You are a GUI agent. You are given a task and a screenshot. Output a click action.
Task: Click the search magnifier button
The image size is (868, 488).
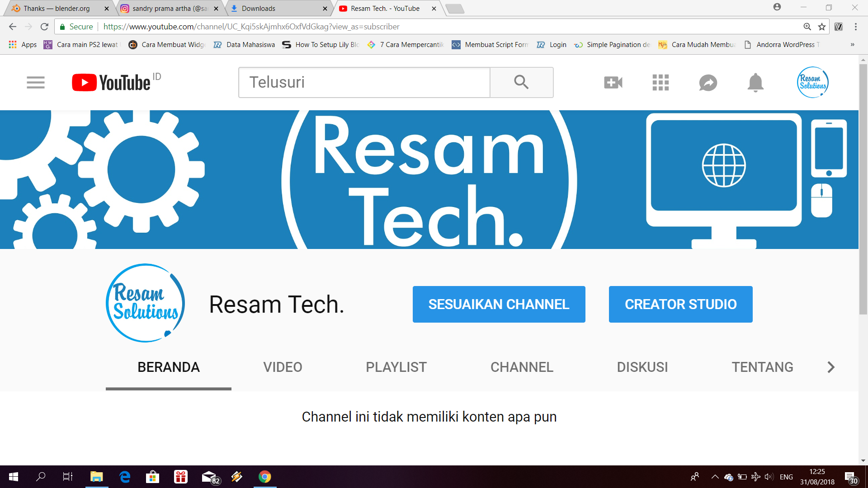click(x=521, y=82)
